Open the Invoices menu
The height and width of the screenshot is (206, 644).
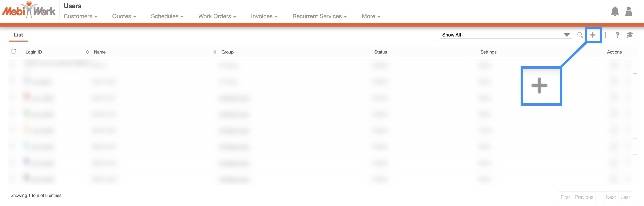pos(264,16)
